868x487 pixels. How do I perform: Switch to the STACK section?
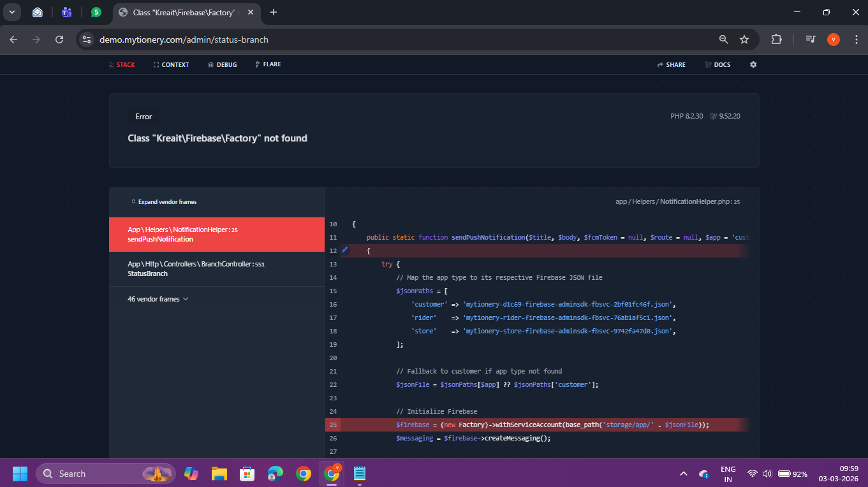[x=122, y=64]
